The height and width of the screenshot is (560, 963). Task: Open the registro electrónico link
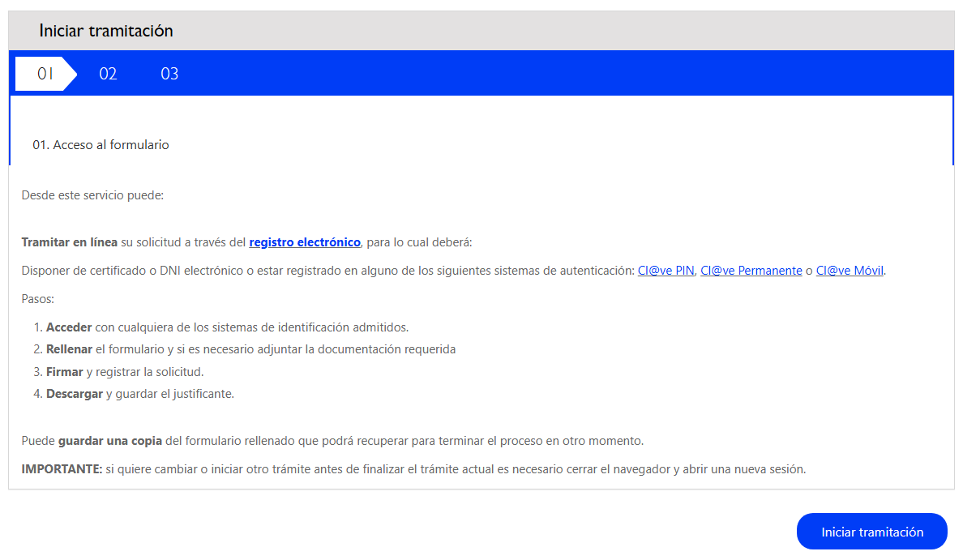click(x=305, y=242)
